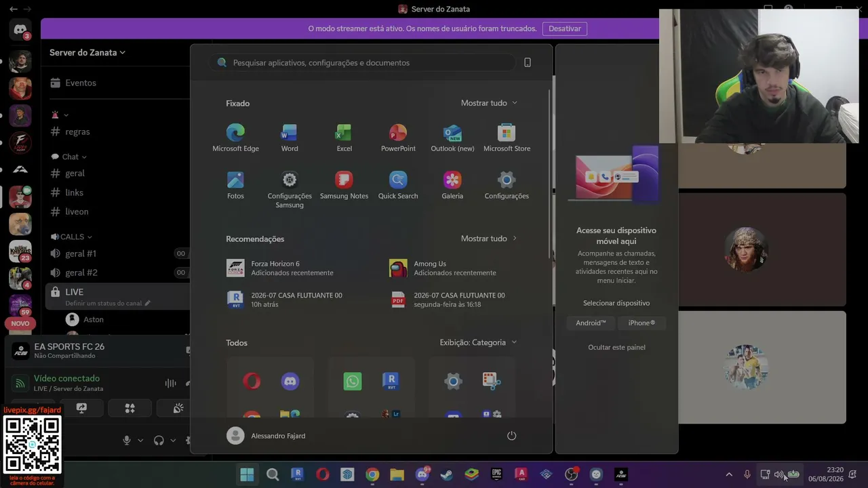The image size is (868, 488).
Task: Expand the Server do Zanata server menu
Action: (87, 52)
